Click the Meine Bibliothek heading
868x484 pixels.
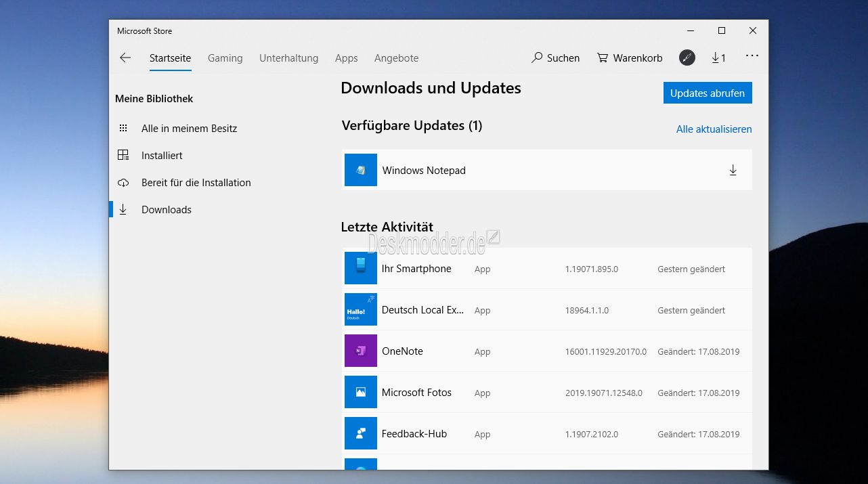[154, 99]
